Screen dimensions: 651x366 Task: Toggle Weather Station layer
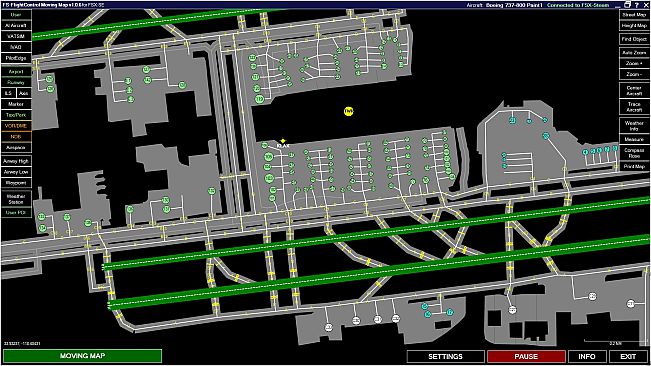pyautogui.click(x=16, y=199)
